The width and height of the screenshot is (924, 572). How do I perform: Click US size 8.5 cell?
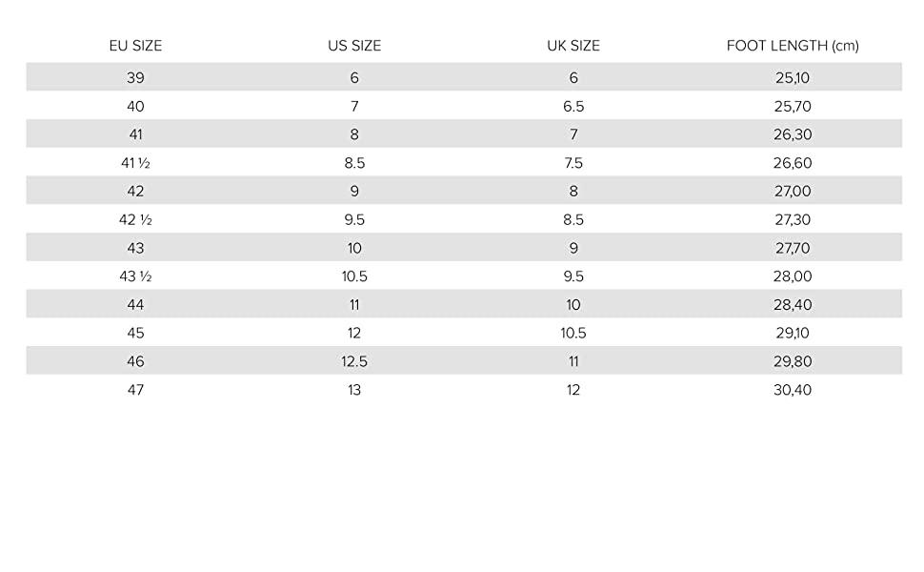coord(354,163)
